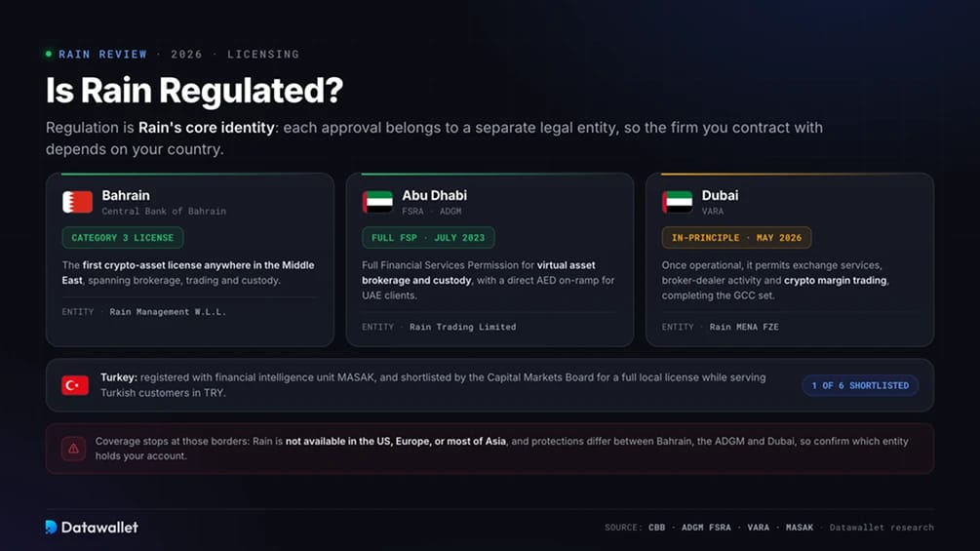Click the Rain Trading Limited entity text
The width and height of the screenshot is (980, 551).
click(x=462, y=327)
